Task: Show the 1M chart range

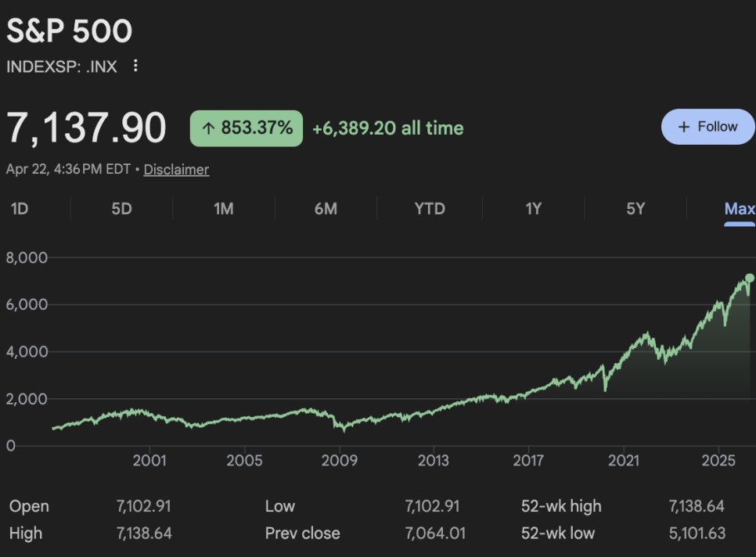Action: [224, 209]
